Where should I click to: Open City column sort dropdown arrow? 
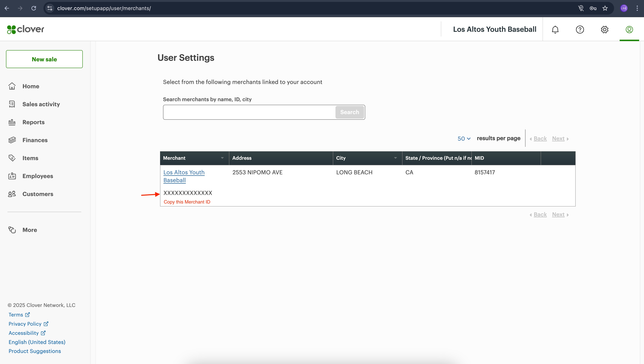pos(395,158)
